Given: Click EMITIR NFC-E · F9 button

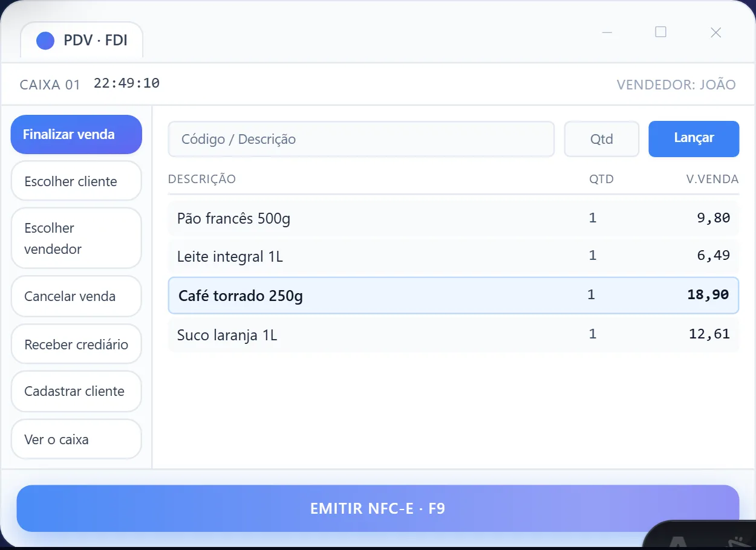Looking at the screenshot, I should 378,508.
